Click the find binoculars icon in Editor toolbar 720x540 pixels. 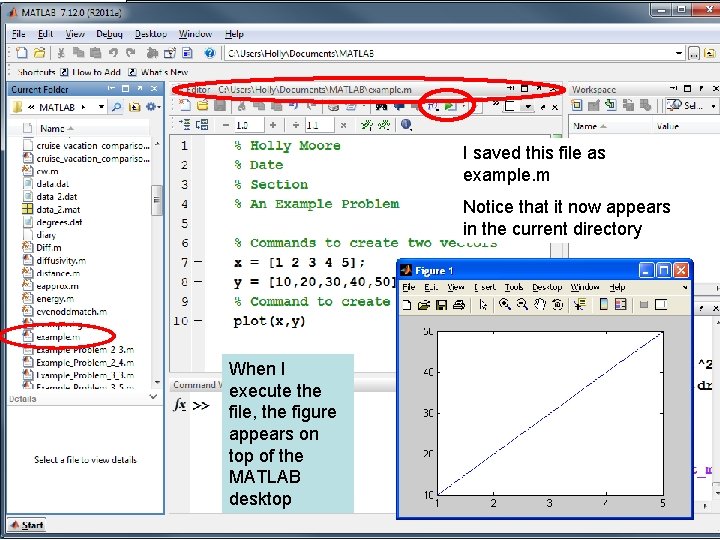click(x=381, y=107)
